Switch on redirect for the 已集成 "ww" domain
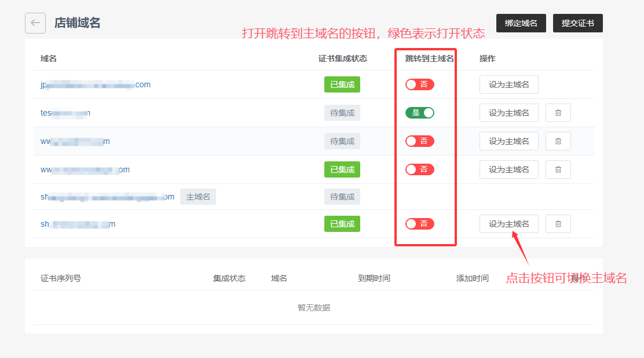This screenshot has width=644, height=358. pos(420,169)
